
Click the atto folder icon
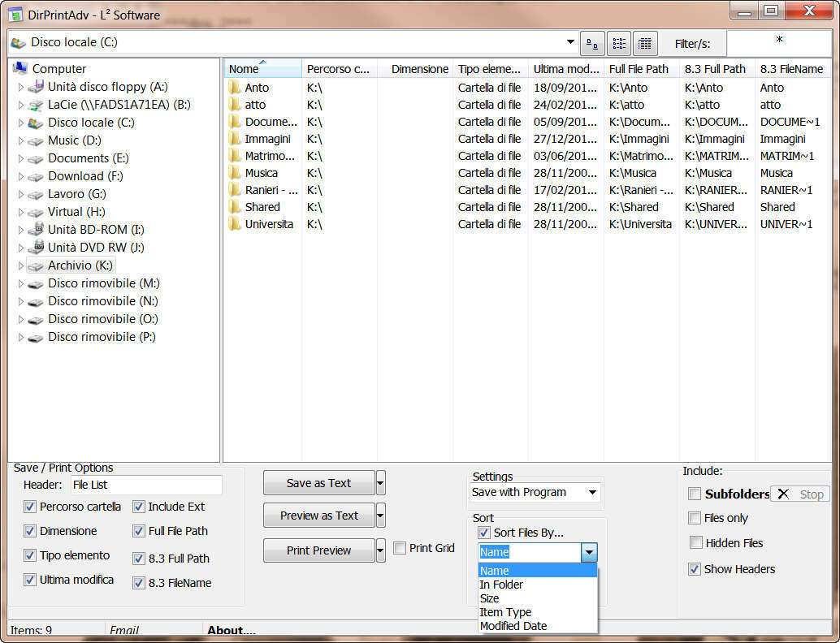pos(235,105)
